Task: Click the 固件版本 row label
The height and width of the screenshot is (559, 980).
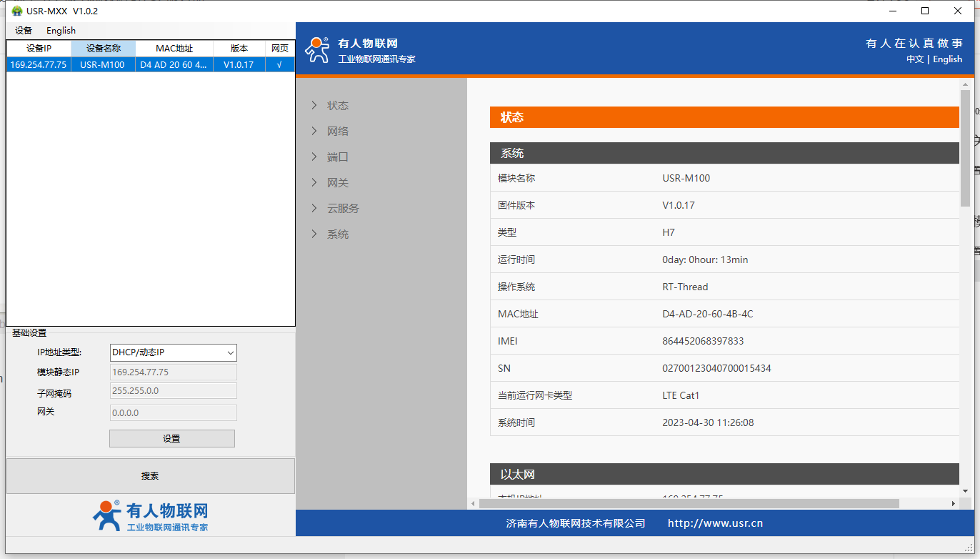Action: tap(516, 205)
